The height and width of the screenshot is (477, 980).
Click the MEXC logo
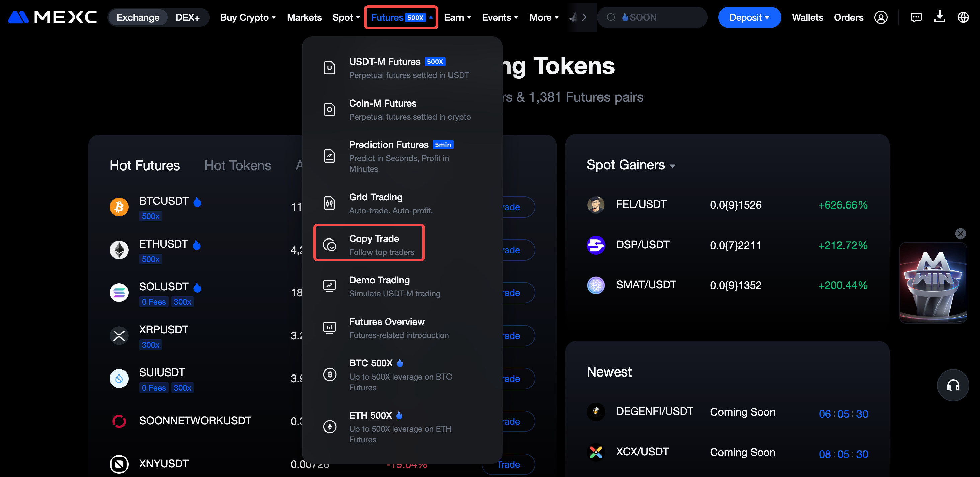(x=53, y=17)
